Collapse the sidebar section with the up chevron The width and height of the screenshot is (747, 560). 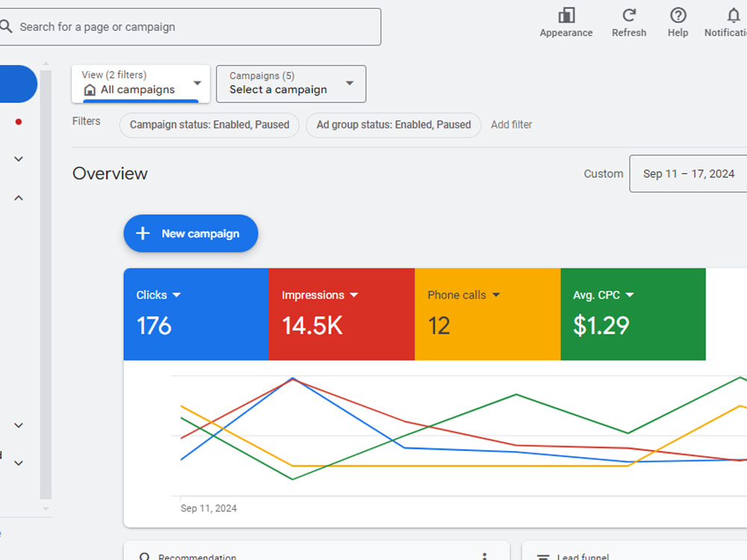pyautogui.click(x=19, y=198)
